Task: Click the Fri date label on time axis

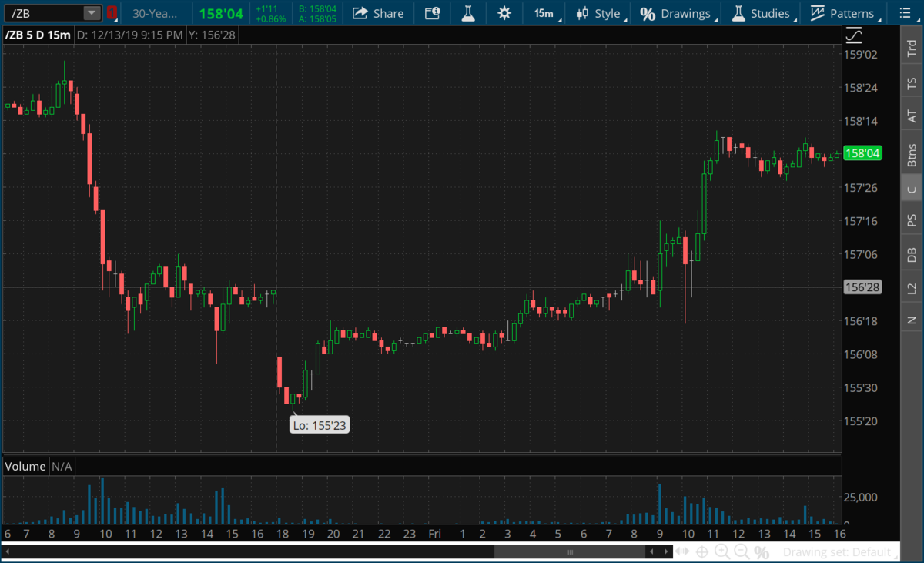Action: tap(434, 534)
